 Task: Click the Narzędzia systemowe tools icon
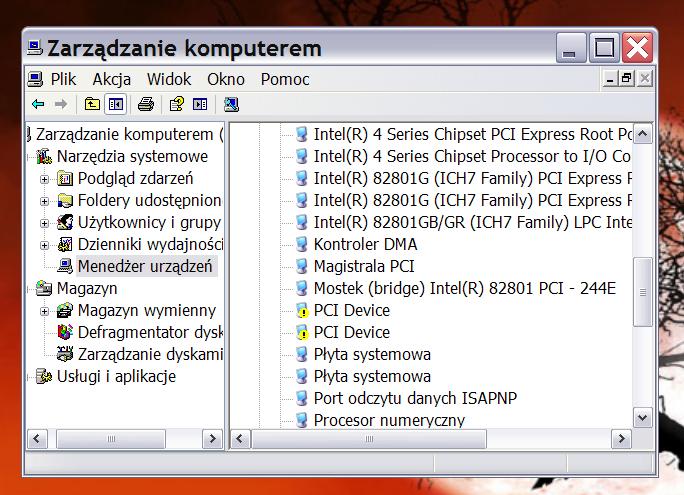tap(44, 156)
